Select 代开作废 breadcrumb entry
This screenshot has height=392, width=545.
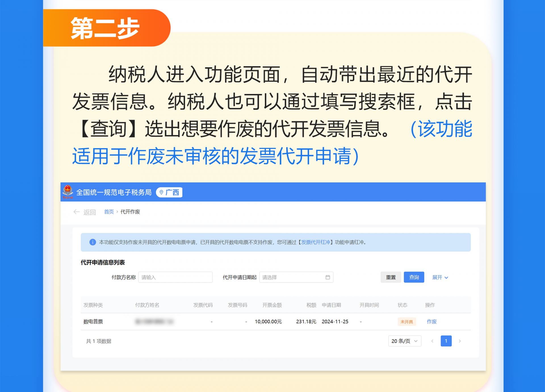(x=130, y=212)
